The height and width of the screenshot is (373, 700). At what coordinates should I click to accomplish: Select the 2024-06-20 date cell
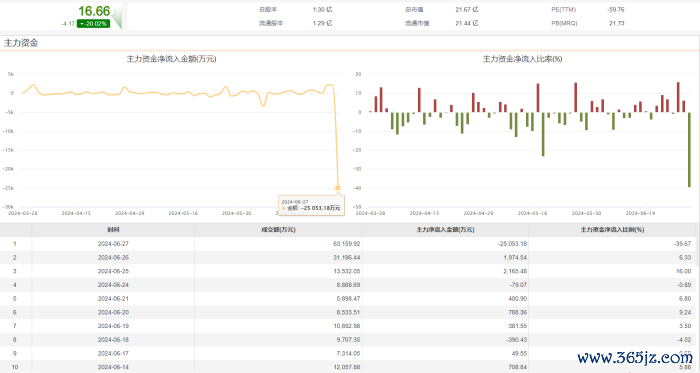[x=113, y=312]
